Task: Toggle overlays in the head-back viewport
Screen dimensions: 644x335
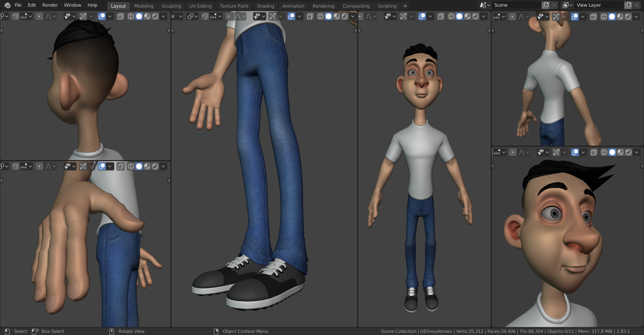Action: point(102,16)
